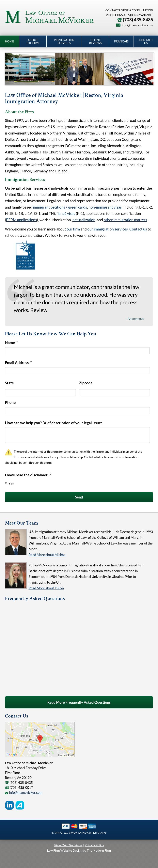Click the LinkedIn icon
The height and width of the screenshot is (868, 158).
click(x=9, y=805)
